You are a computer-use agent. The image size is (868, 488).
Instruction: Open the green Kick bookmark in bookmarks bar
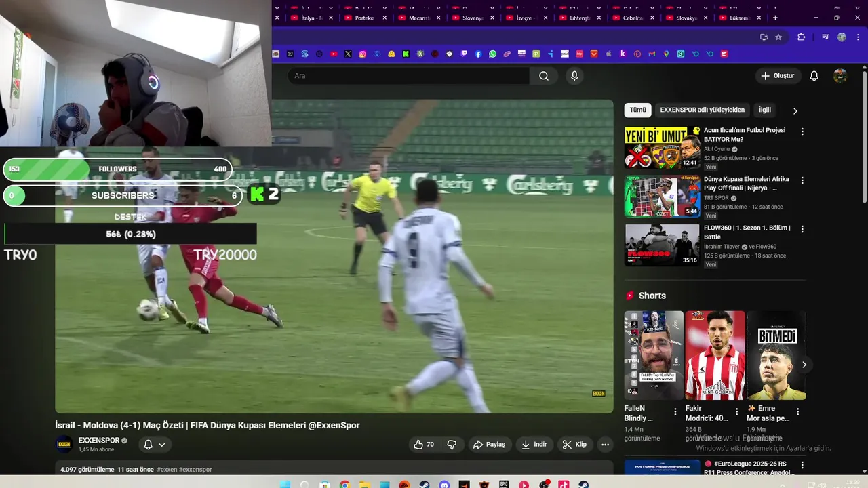(406, 54)
